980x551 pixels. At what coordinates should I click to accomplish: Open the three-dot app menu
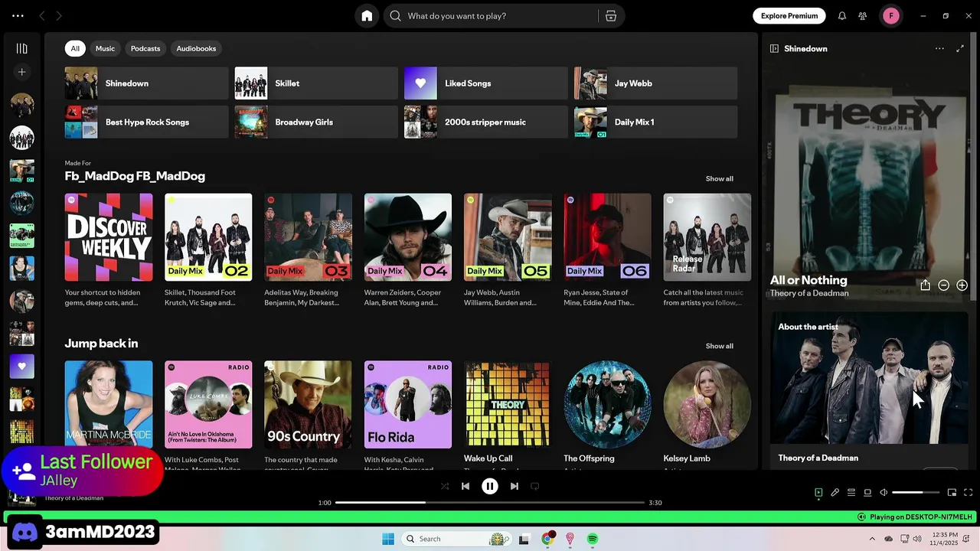click(18, 16)
